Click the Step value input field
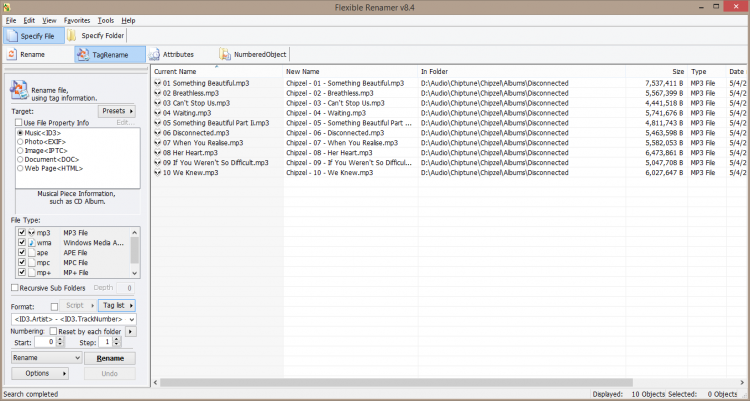This screenshot has width=750, height=401. pos(106,342)
